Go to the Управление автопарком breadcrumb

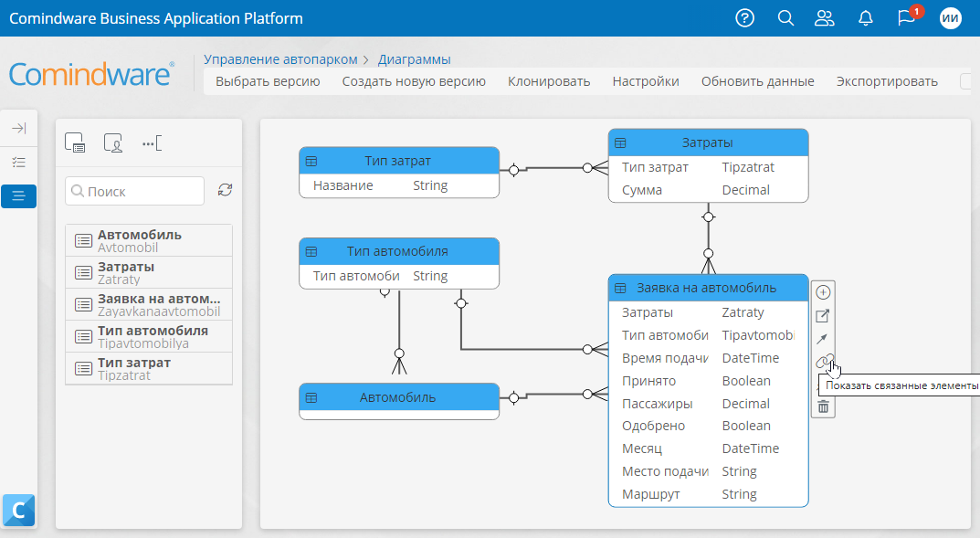[x=280, y=59]
